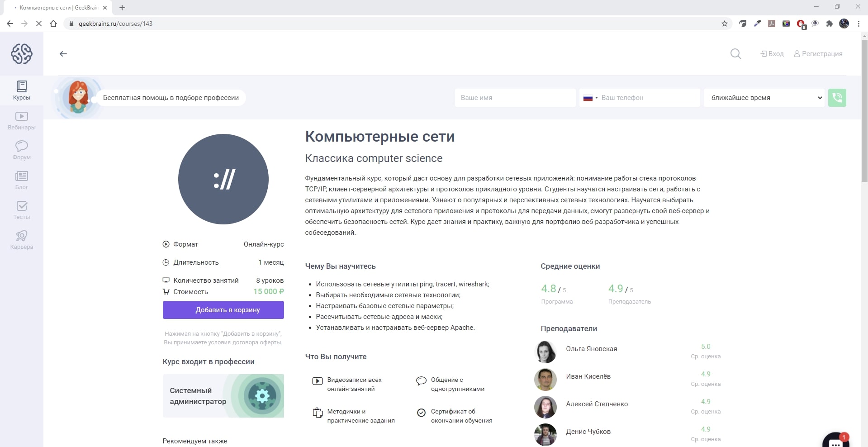Close the Компьютерные сети tab

(x=105, y=8)
